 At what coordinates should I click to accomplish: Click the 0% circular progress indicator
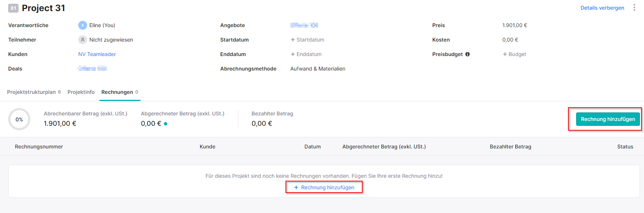pyautogui.click(x=19, y=119)
